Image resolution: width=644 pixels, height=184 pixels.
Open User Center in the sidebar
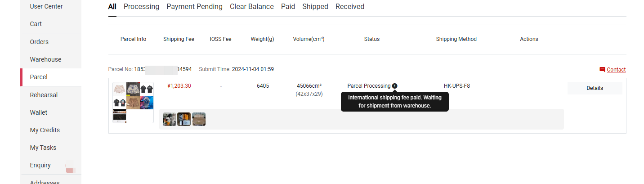coord(46,7)
